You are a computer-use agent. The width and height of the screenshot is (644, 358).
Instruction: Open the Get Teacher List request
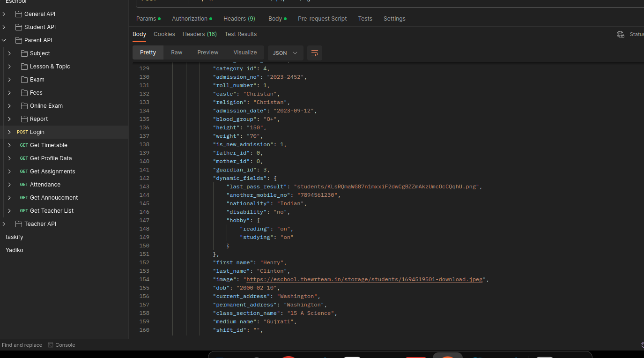click(52, 211)
